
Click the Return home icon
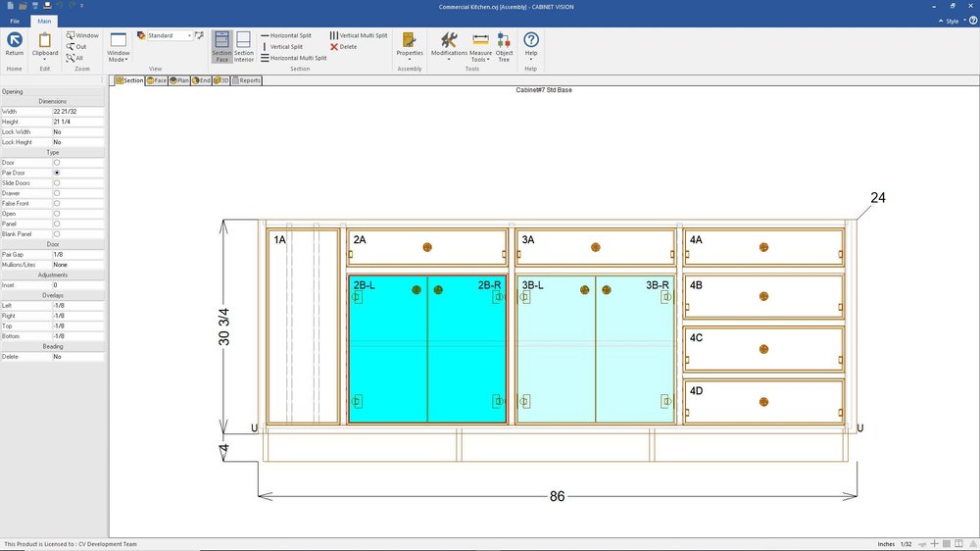coord(15,44)
